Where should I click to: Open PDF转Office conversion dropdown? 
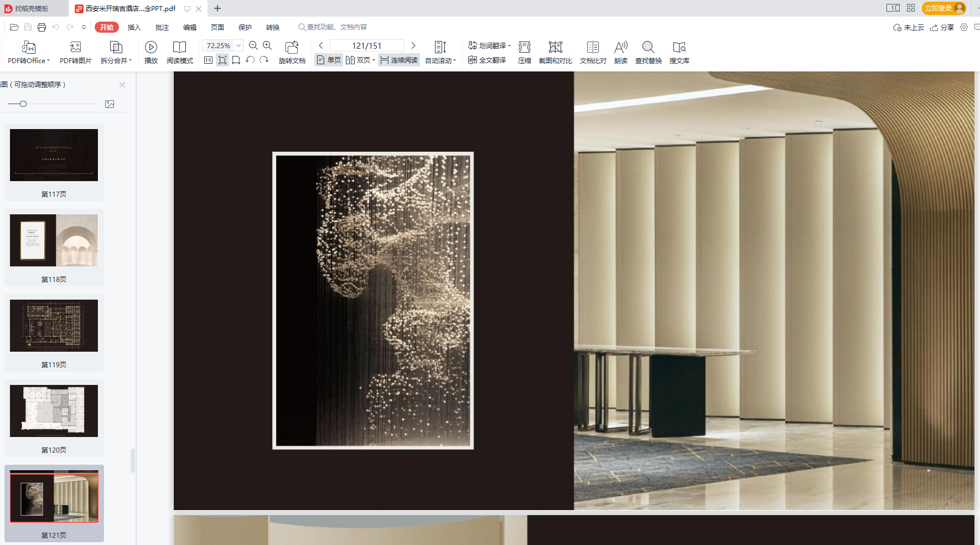tap(29, 53)
